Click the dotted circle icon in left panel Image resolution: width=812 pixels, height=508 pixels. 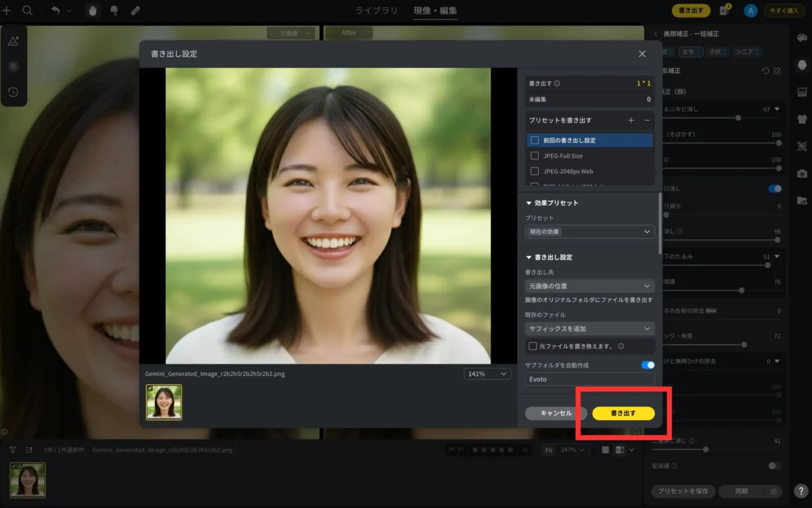coord(14,66)
